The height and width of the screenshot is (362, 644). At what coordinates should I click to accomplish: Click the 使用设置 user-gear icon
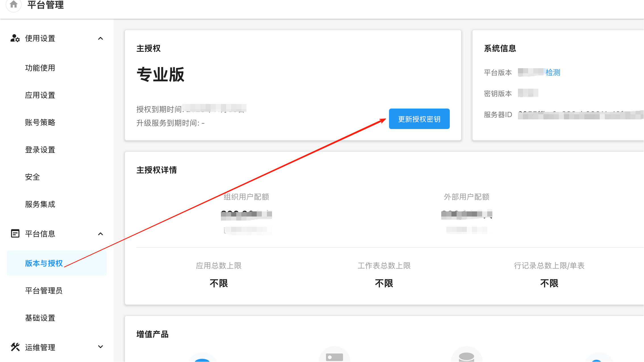coord(15,38)
